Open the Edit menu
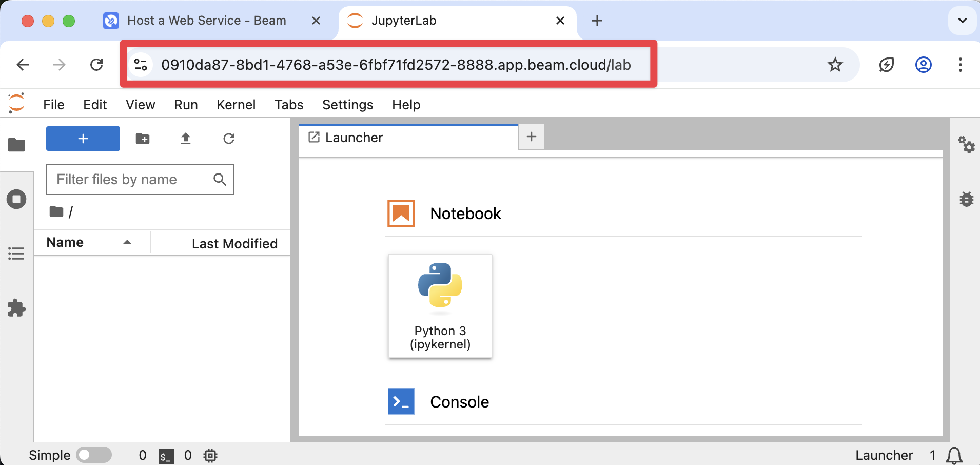The height and width of the screenshot is (465, 980). coord(95,105)
